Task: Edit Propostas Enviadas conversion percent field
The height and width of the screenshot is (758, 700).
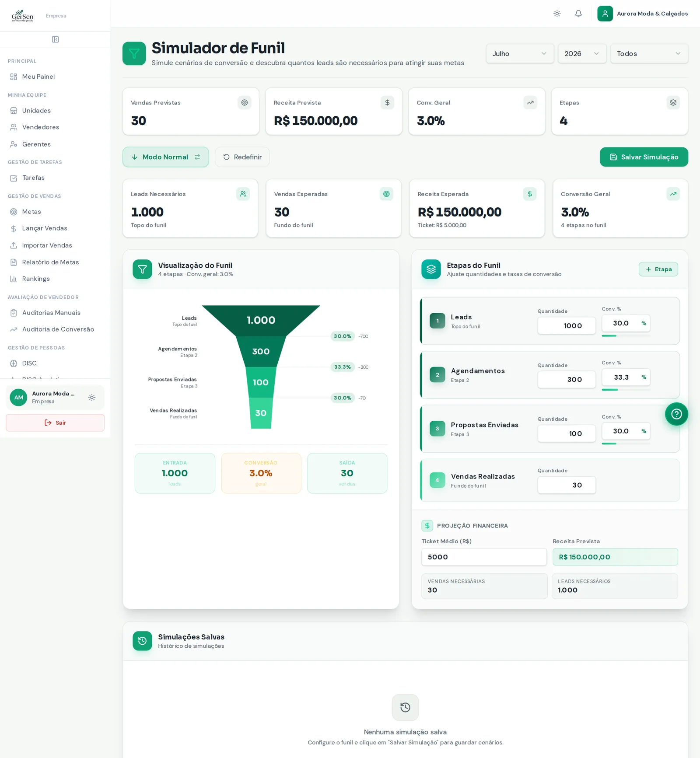Action: 626,431
